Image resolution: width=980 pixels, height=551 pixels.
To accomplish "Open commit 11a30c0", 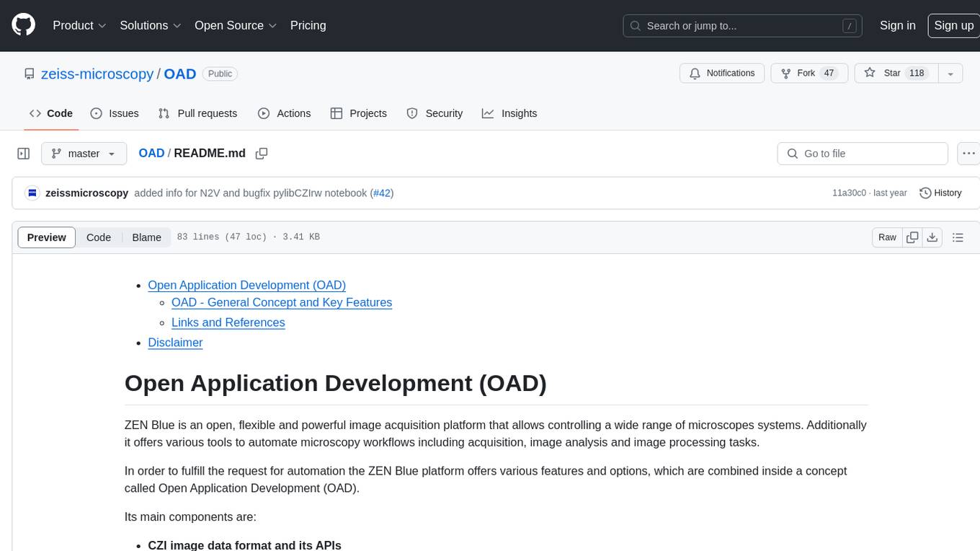I will [x=849, y=193].
